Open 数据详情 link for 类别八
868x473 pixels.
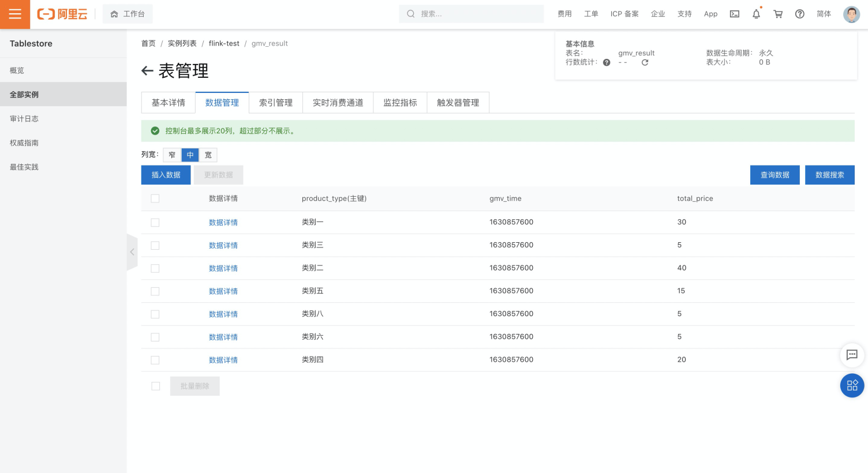point(223,314)
